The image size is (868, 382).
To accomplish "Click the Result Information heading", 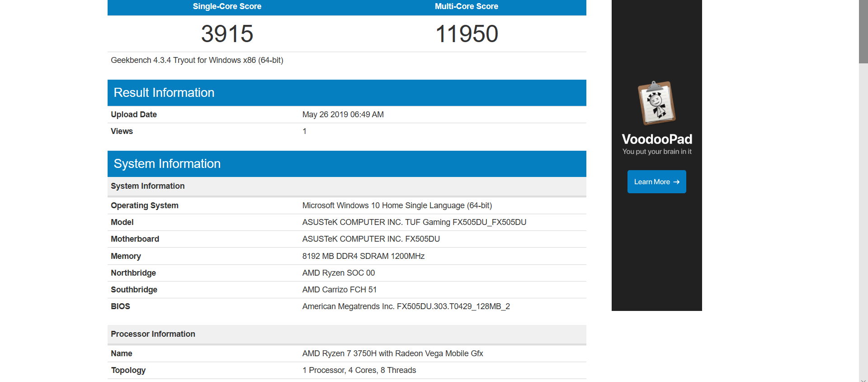I will pyautogui.click(x=164, y=93).
